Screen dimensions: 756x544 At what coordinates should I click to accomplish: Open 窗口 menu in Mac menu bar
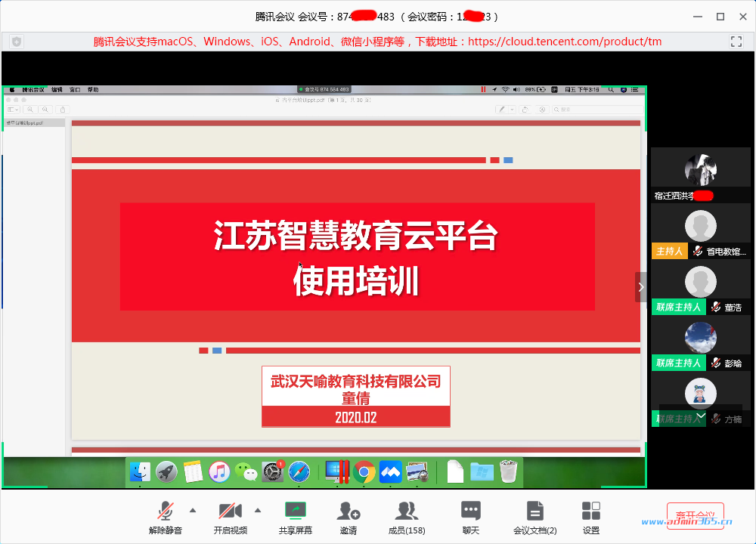click(75, 90)
